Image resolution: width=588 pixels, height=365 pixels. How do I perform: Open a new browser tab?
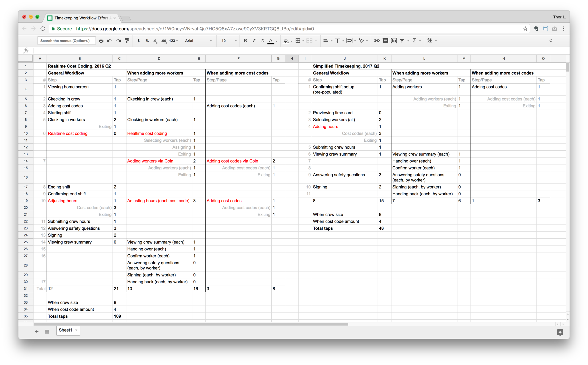(125, 18)
